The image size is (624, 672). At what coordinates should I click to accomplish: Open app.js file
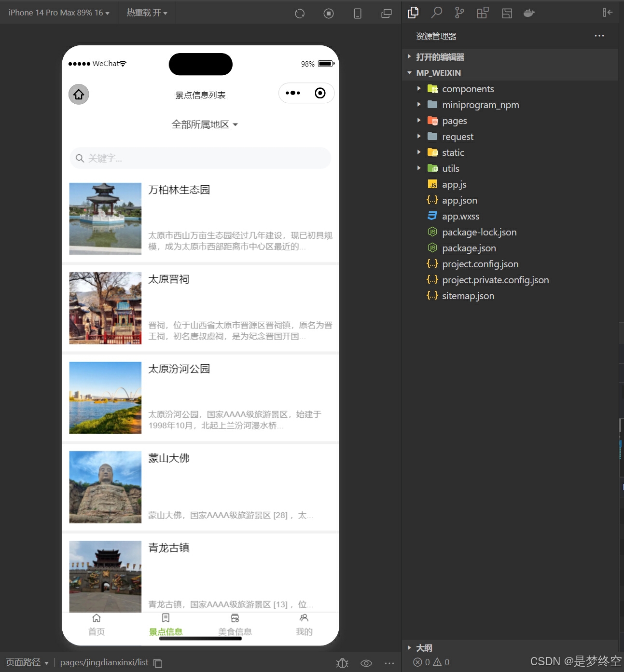(454, 184)
